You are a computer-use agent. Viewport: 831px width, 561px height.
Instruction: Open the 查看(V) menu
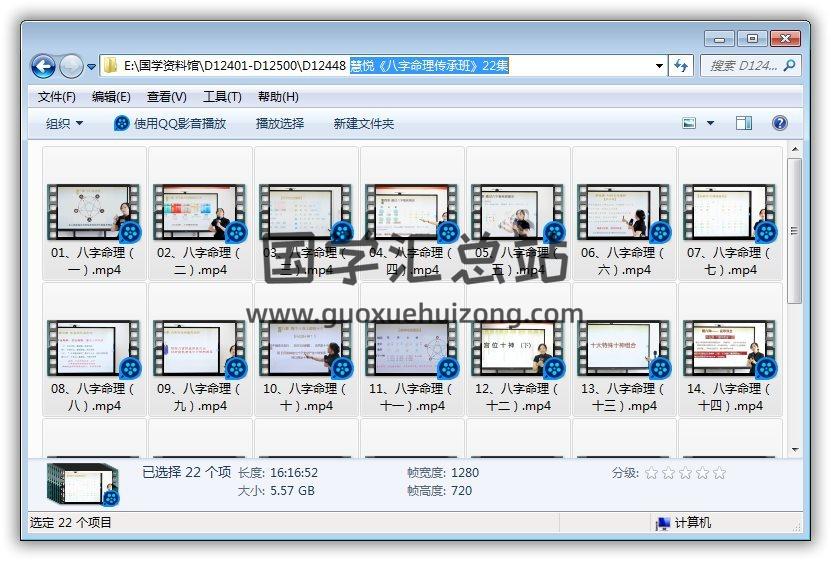166,97
